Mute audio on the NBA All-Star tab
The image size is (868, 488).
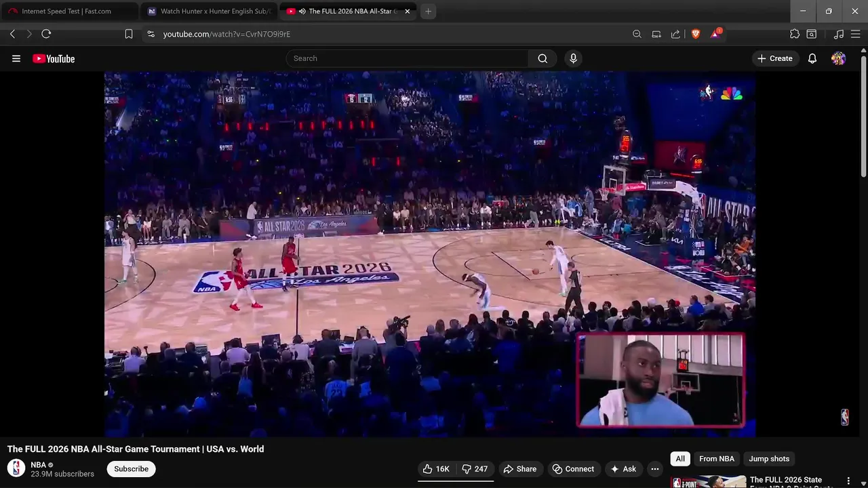(x=302, y=11)
